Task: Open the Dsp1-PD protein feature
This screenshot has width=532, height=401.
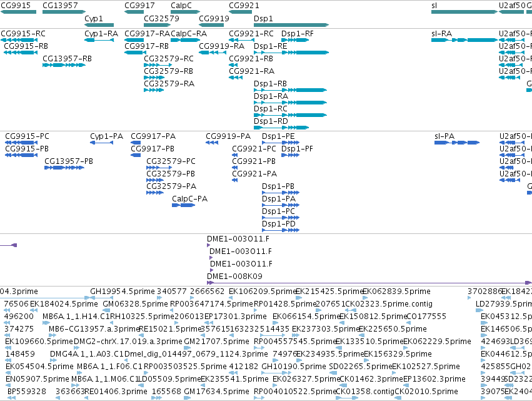Action: 281,231
